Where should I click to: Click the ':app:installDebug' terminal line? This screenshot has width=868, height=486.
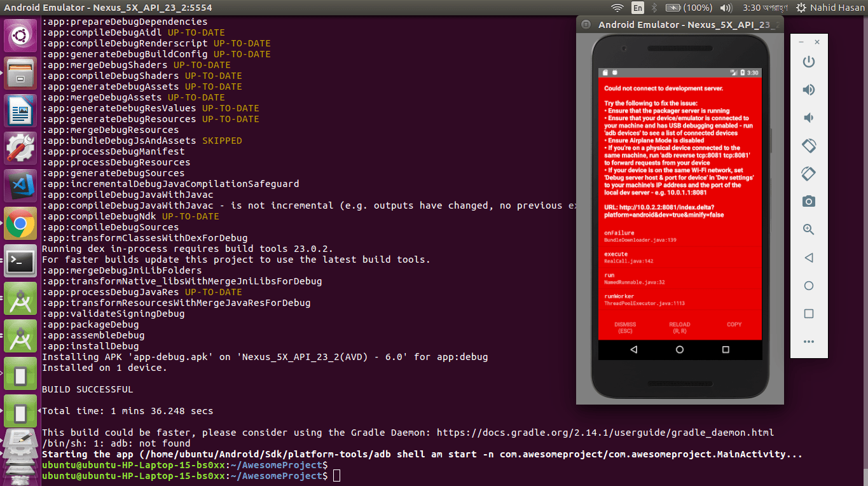coord(90,346)
